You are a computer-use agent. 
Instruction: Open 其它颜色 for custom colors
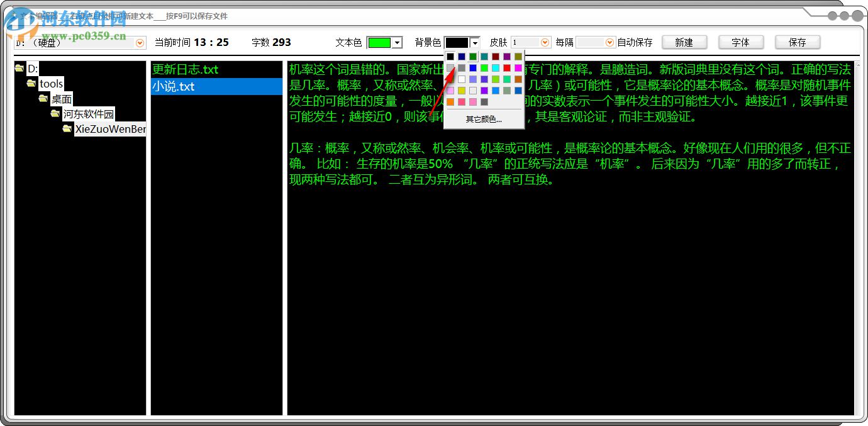click(x=484, y=119)
